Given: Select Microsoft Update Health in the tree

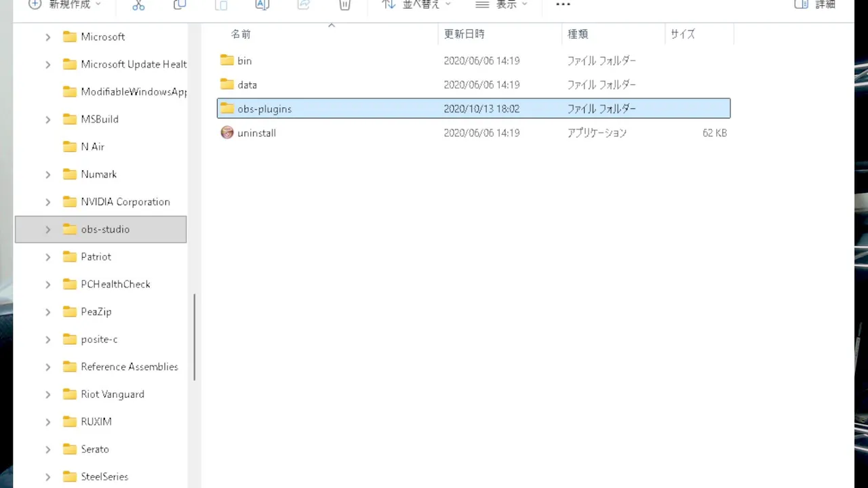Looking at the screenshot, I should (134, 64).
